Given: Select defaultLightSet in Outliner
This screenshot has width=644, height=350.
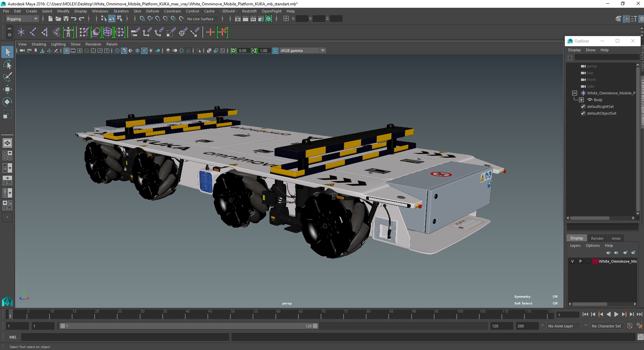Looking at the screenshot, I should tap(600, 107).
